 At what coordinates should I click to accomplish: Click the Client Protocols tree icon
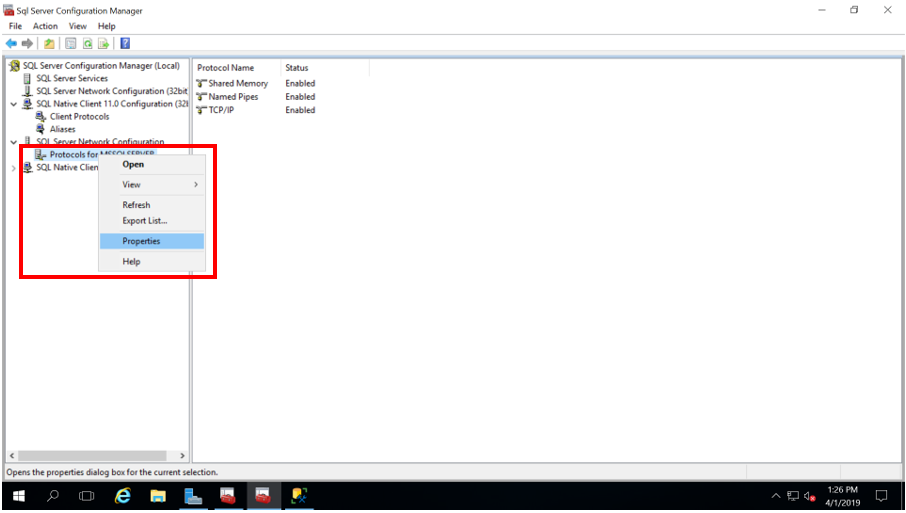pos(40,116)
